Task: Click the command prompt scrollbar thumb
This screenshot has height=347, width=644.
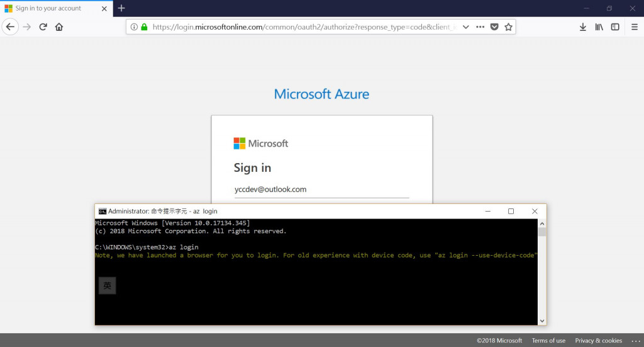Action: tap(542, 232)
